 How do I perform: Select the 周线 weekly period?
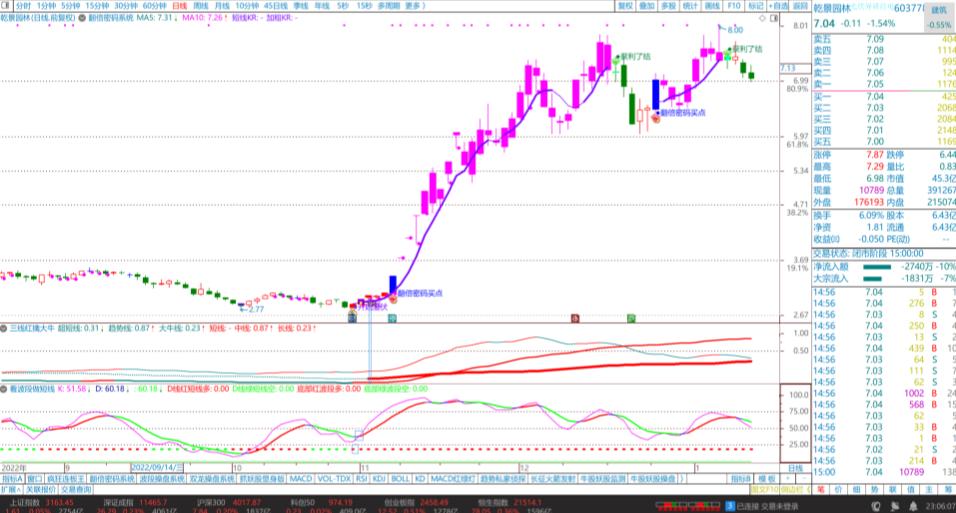(201, 5)
